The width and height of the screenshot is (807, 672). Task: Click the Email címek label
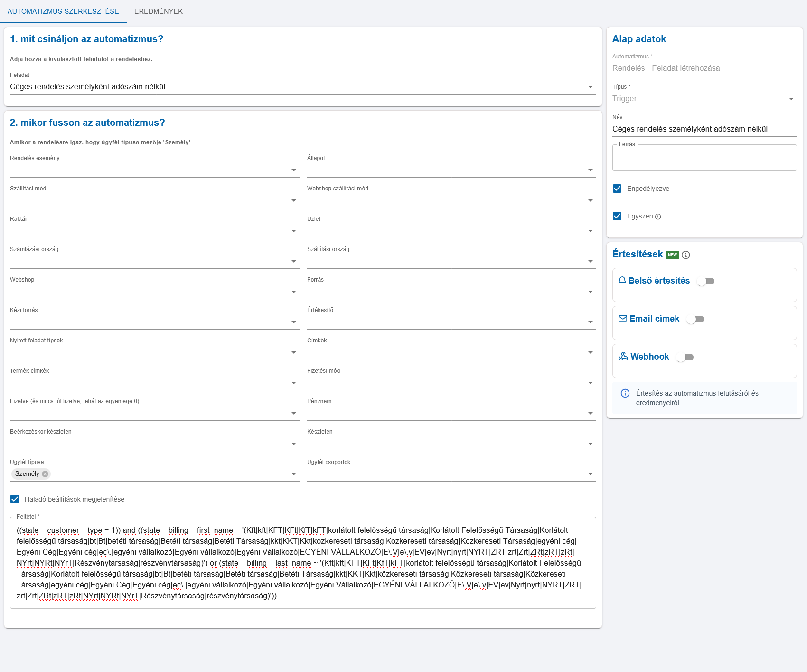point(654,319)
